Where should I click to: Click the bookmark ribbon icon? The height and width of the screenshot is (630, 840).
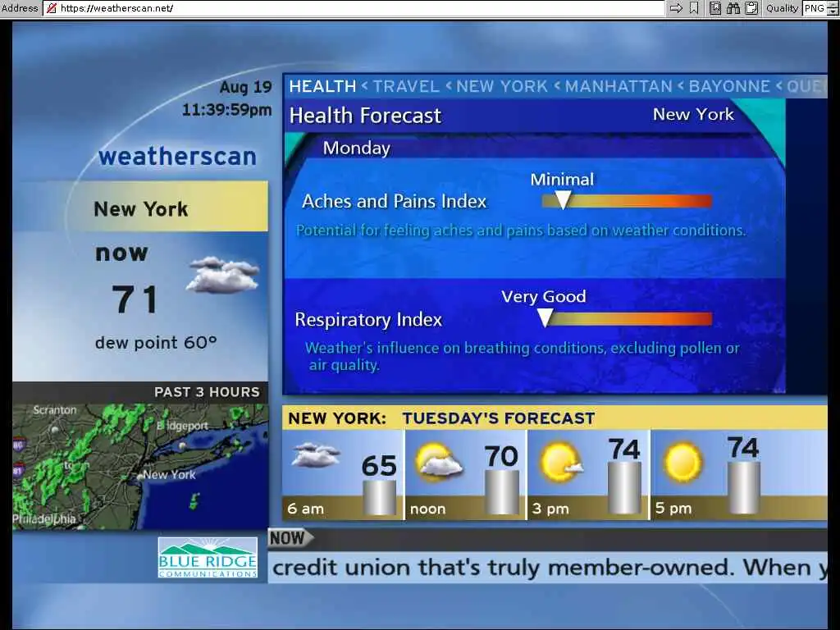point(694,8)
